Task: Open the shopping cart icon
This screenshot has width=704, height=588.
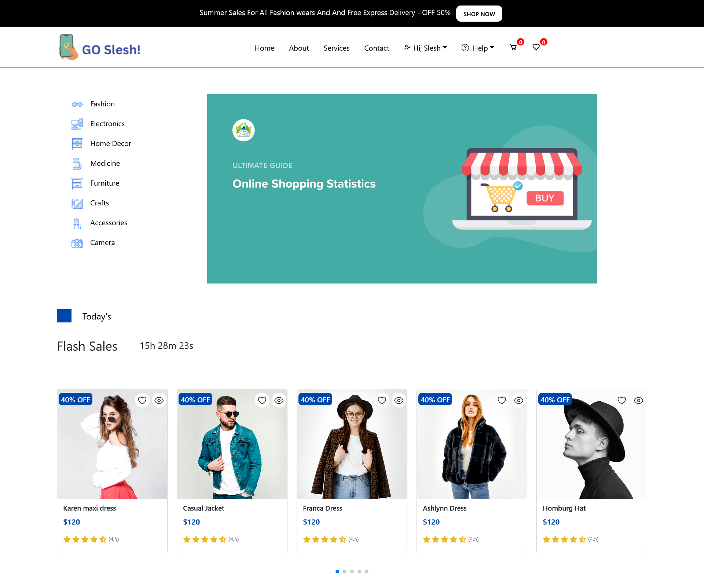Action: tap(513, 47)
